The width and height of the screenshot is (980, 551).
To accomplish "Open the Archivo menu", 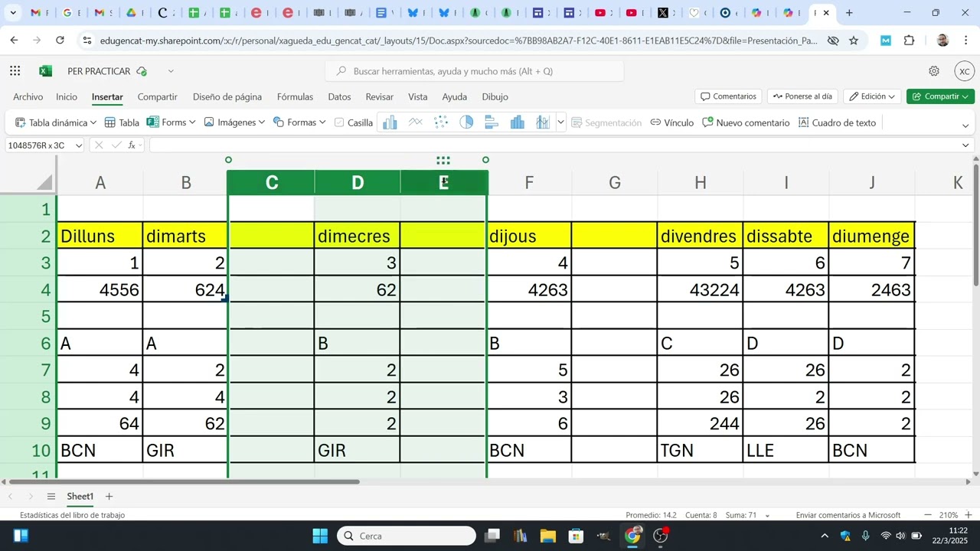I will point(28,97).
